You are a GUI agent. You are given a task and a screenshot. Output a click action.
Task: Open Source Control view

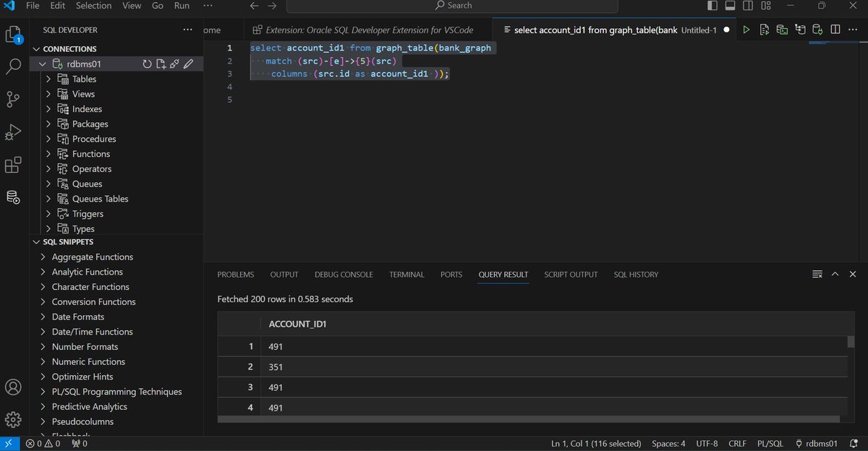coord(13,99)
